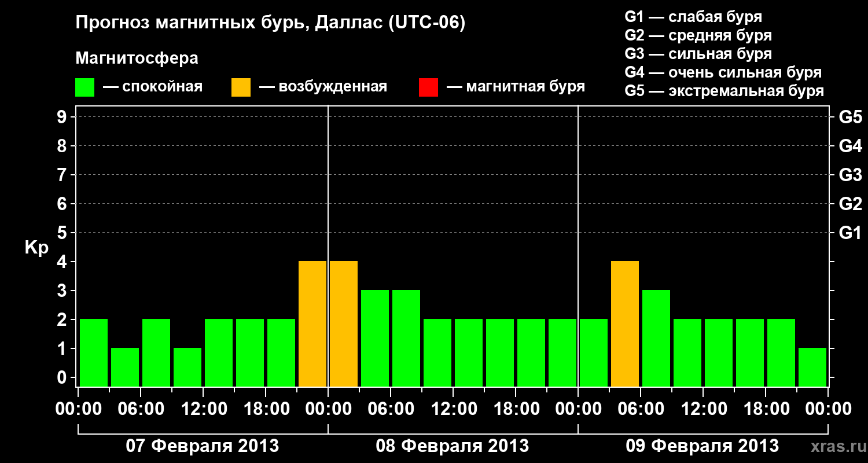Click the '— магнитная буря' legend label

pyautogui.click(x=516, y=87)
